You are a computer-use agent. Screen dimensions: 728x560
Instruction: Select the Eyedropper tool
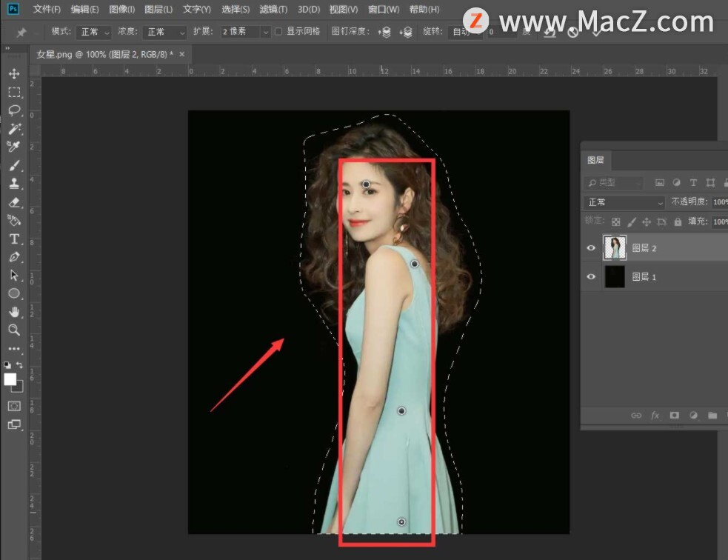coord(14,147)
